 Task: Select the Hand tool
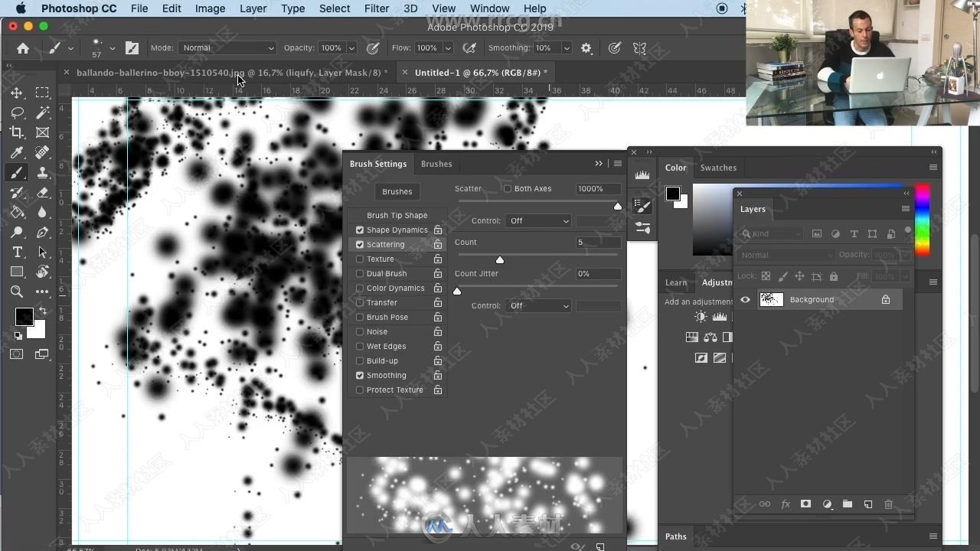point(43,272)
